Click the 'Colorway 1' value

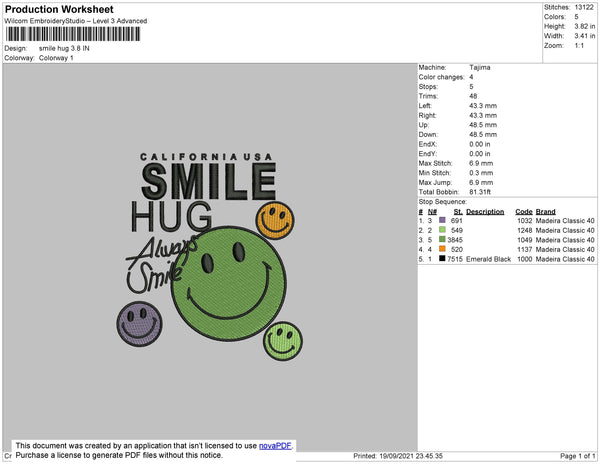(x=56, y=58)
